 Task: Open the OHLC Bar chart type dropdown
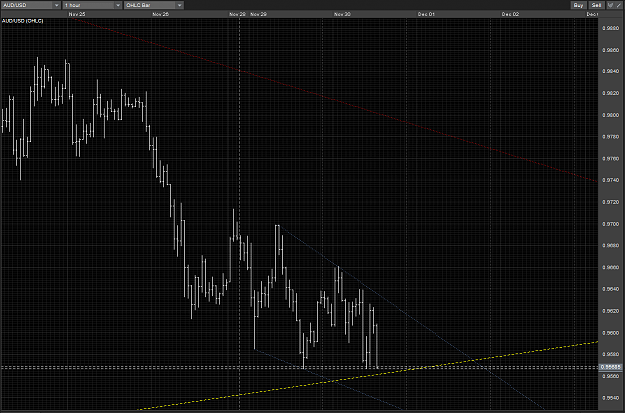tap(154, 5)
